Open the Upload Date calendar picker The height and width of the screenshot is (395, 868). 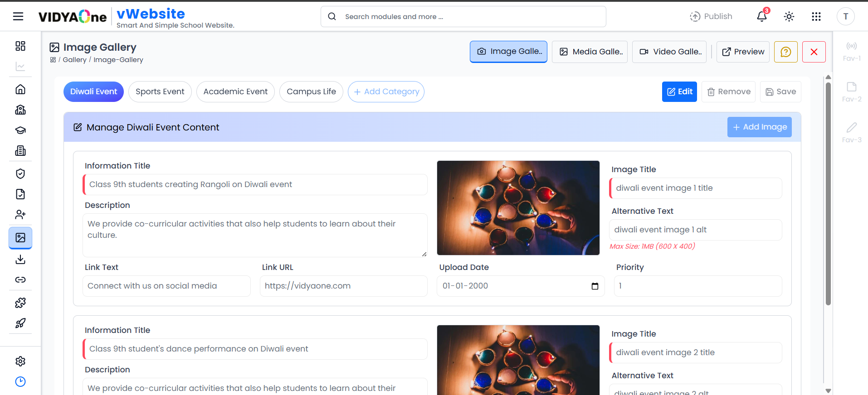595,286
